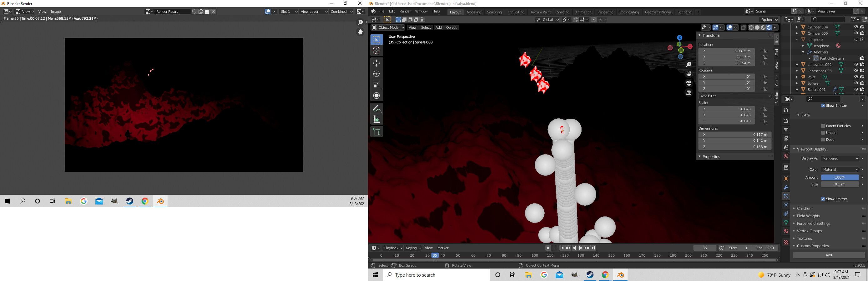Viewport: 868px width, 281px height.
Task: Open the Display As dropdown
Action: click(840, 158)
